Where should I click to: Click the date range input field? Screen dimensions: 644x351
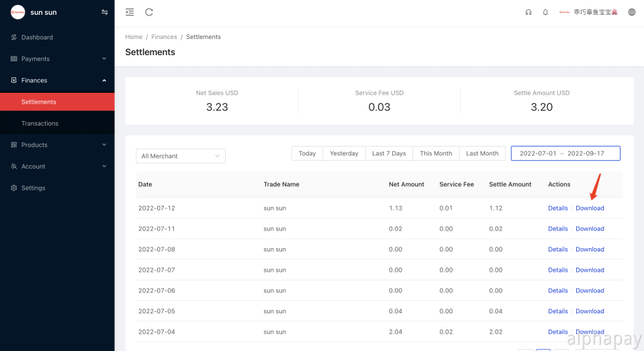point(565,153)
